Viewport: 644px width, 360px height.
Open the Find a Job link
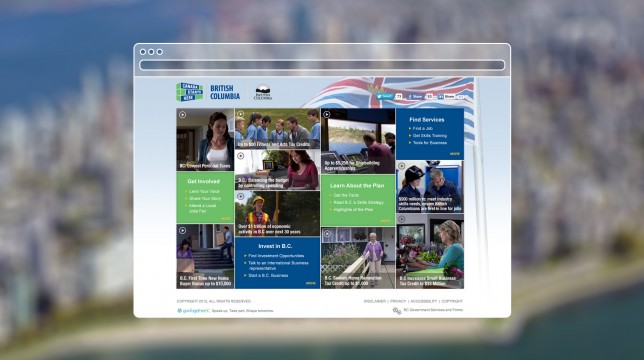[423, 128]
